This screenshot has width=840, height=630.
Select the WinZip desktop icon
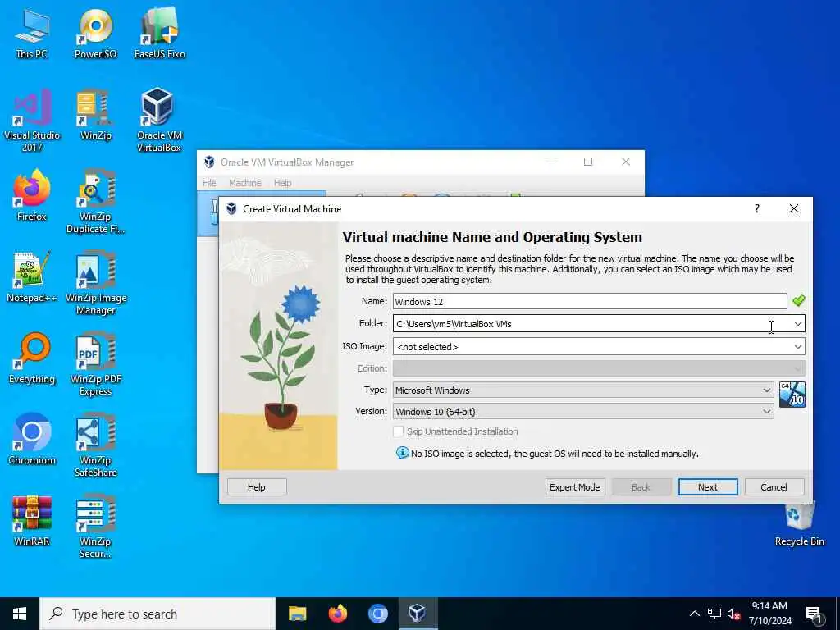tap(95, 115)
